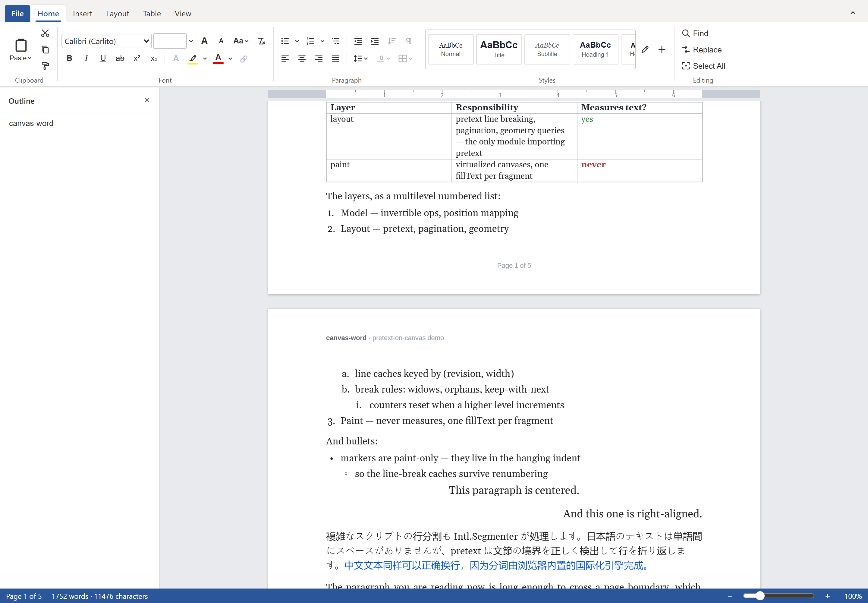Decrease paragraph indent
The image size is (868, 603).
pos(358,41)
